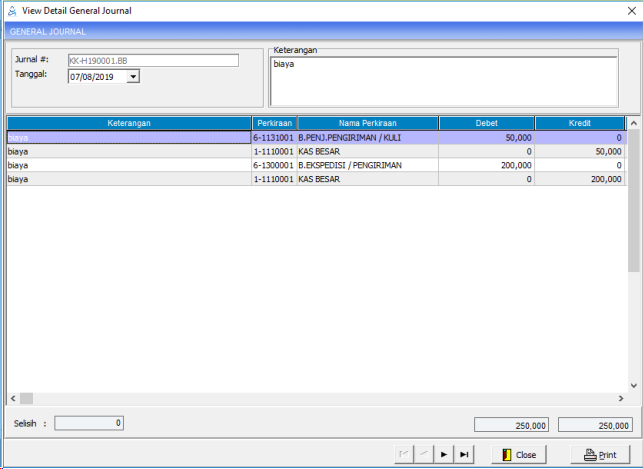Click the Jurnal # number field
This screenshot has height=469, width=643.
(x=153, y=60)
